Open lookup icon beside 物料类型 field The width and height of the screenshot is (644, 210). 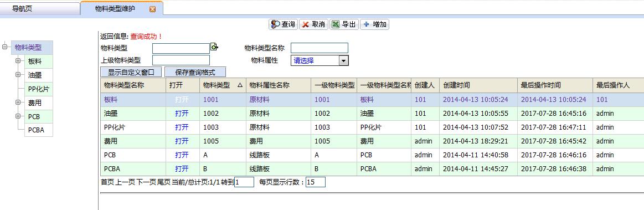click(x=214, y=47)
